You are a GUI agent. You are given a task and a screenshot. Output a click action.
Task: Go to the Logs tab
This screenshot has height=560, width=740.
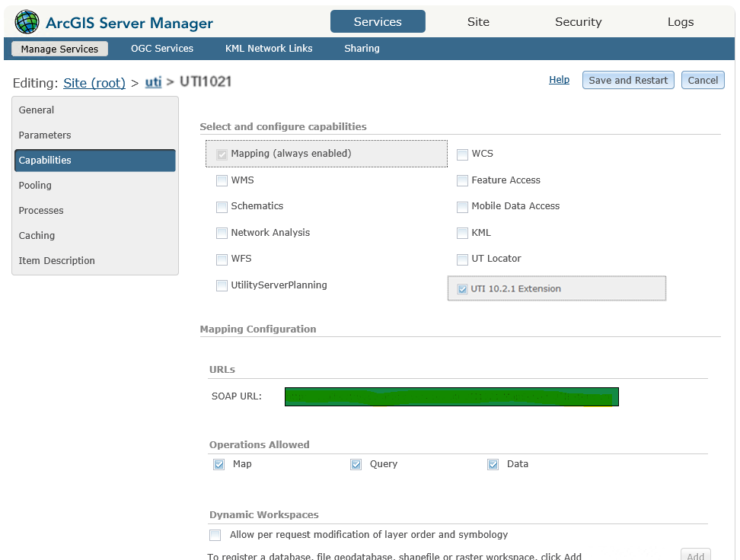681,22
